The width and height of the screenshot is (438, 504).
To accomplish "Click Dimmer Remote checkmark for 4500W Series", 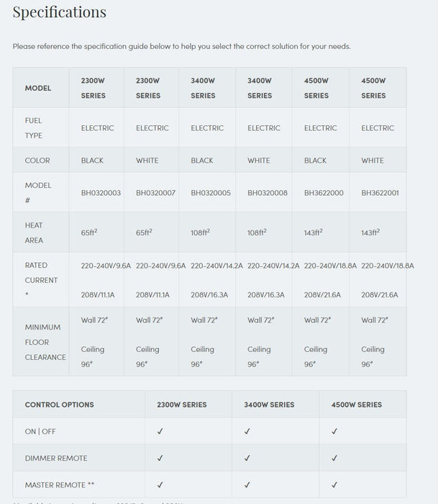I will pos(334,458).
